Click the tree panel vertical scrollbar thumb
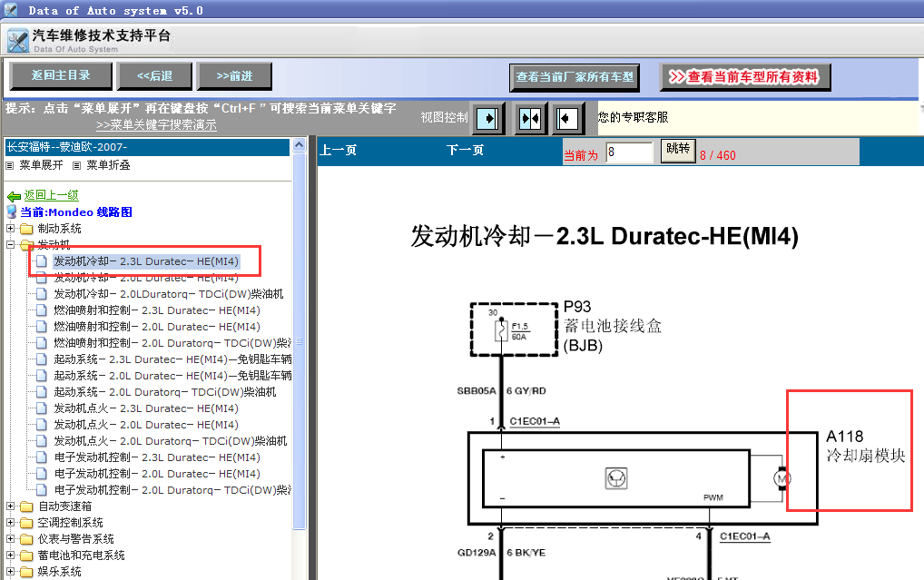 pos(299,340)
